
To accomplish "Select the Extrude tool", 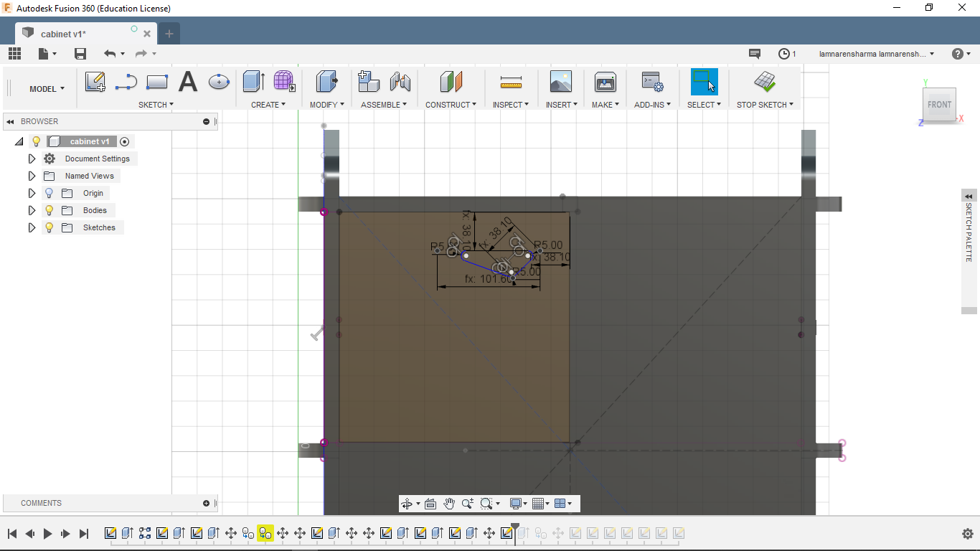I will click(254, 82).
